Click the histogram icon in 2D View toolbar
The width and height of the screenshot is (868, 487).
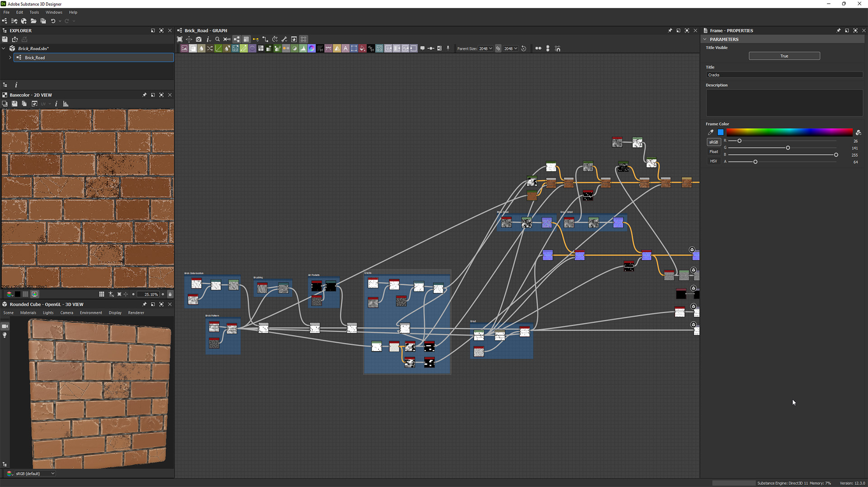tap(66, 104)
